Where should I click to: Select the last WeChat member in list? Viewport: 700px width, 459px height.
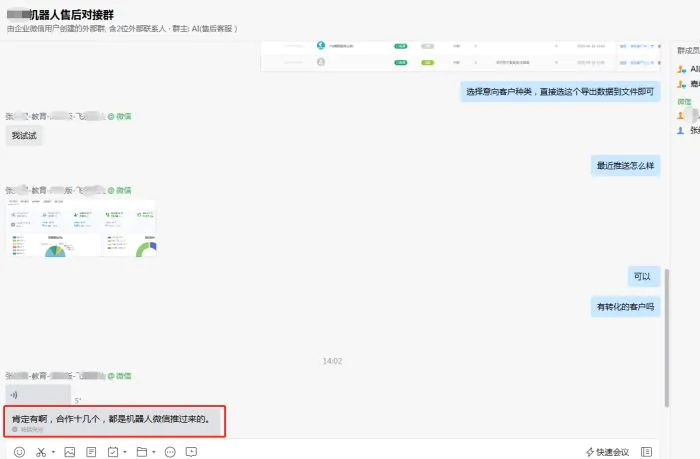pyautogui.click(x=688, y=130)
